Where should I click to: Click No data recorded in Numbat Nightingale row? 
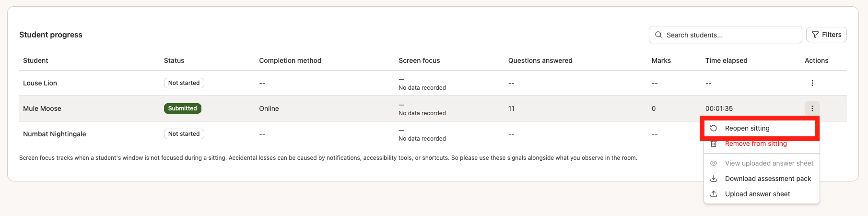[x=422, y=139]
